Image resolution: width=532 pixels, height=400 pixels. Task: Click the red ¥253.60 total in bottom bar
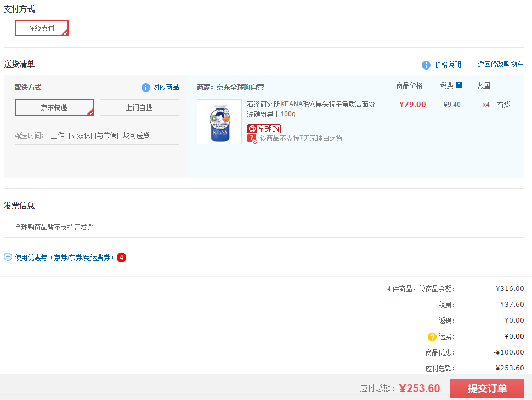click(420, 388)
